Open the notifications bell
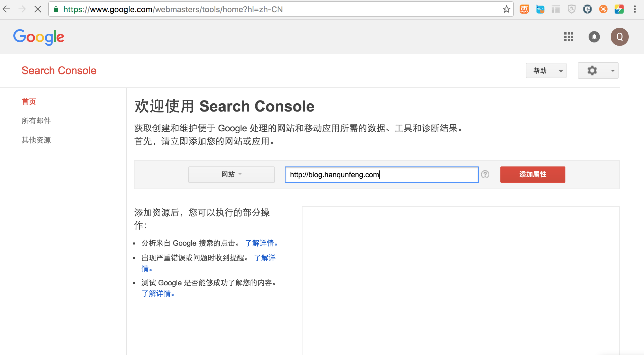 594,37
